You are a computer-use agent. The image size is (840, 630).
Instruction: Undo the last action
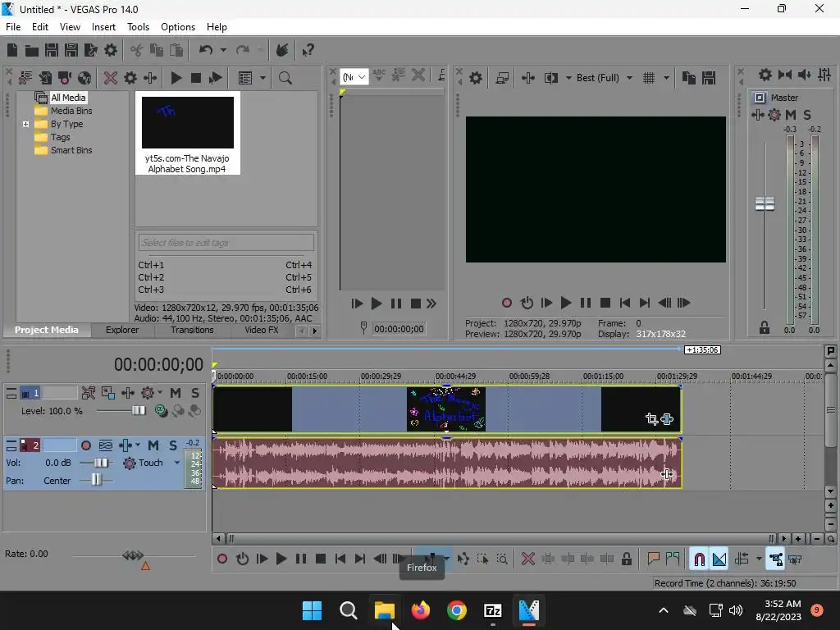(x=206, y=50)
